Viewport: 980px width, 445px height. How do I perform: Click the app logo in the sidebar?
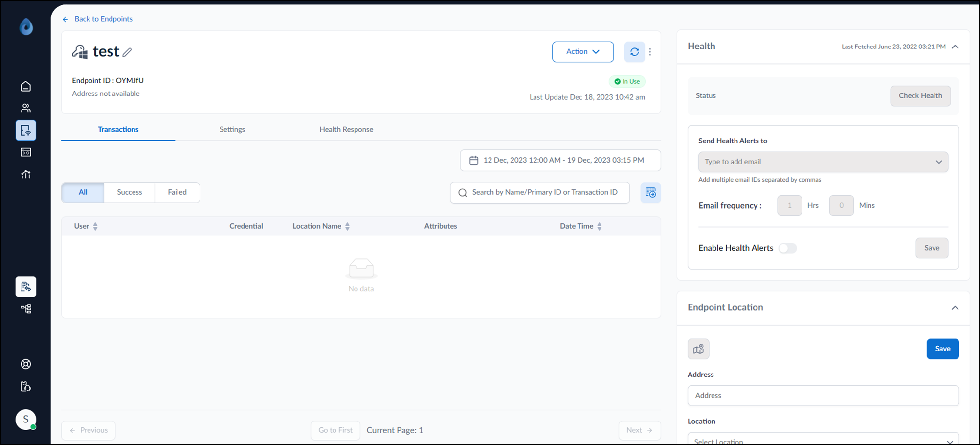click(x=26, y=26)
